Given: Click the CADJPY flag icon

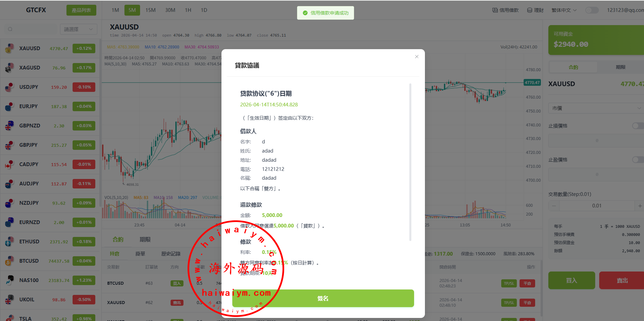Looking at the screenshot, I should click(9, 164).
